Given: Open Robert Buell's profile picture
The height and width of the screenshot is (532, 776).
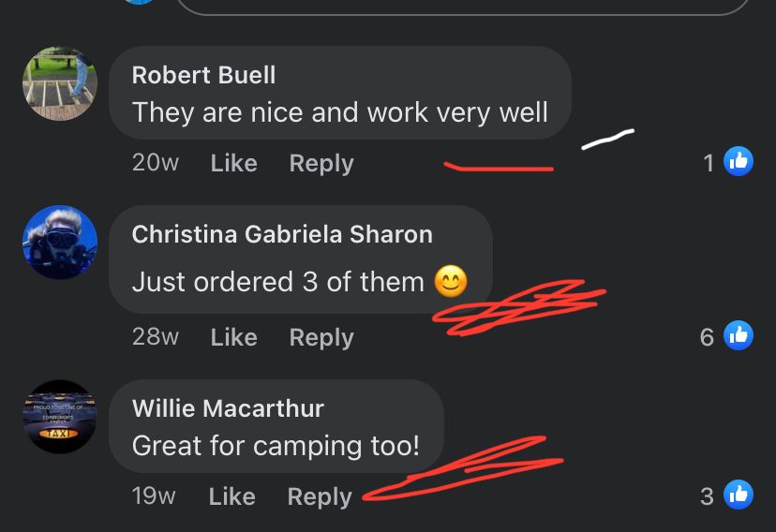Looking at the screenshot, I should coord(60,83).
